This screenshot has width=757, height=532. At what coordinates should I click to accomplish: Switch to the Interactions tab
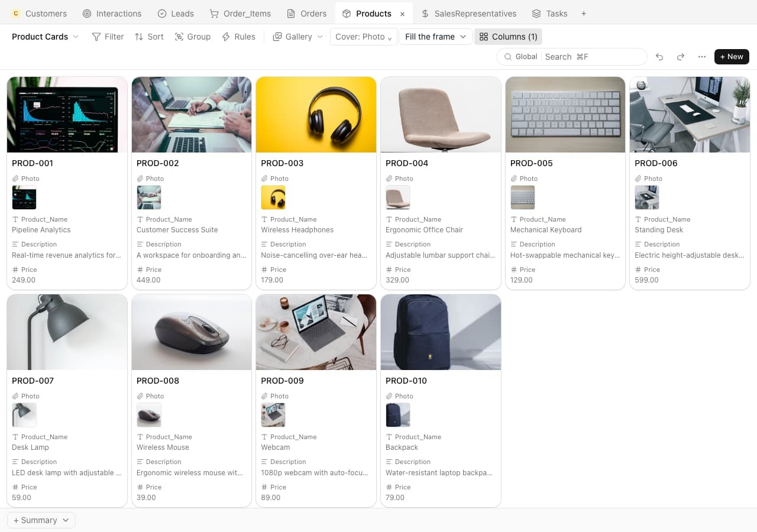point(112,14)
